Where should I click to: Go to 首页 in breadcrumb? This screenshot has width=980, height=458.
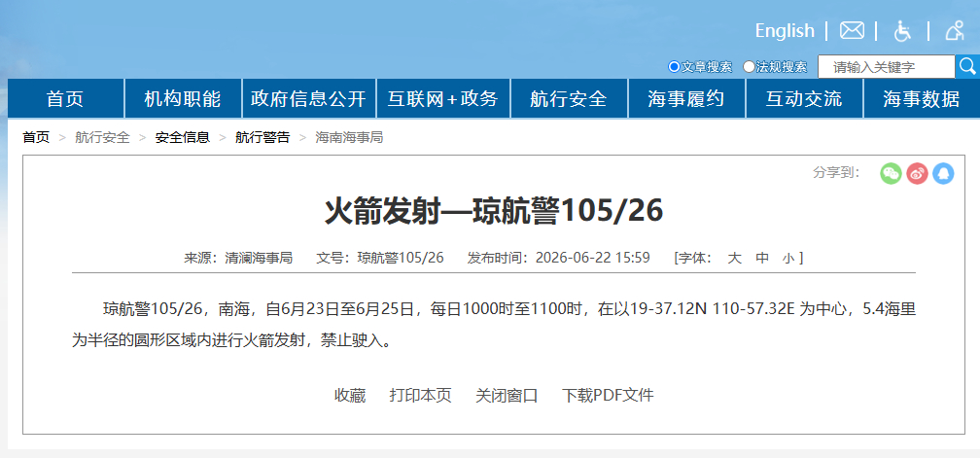point(36,137)
